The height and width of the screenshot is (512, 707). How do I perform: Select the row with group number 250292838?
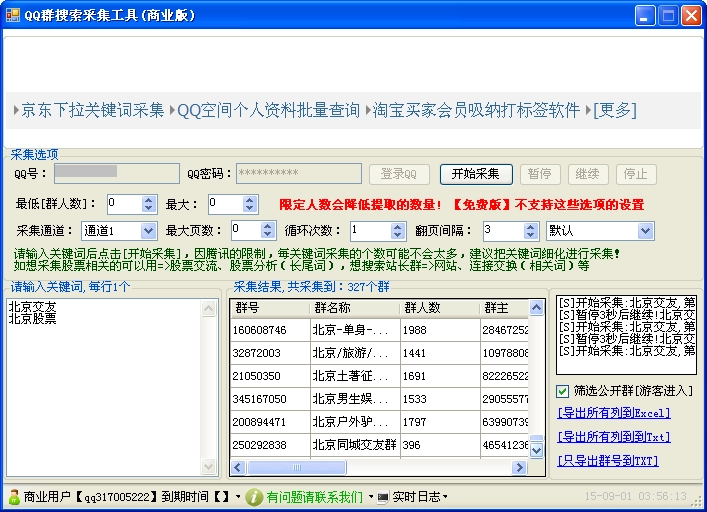[x=379, y=445]
